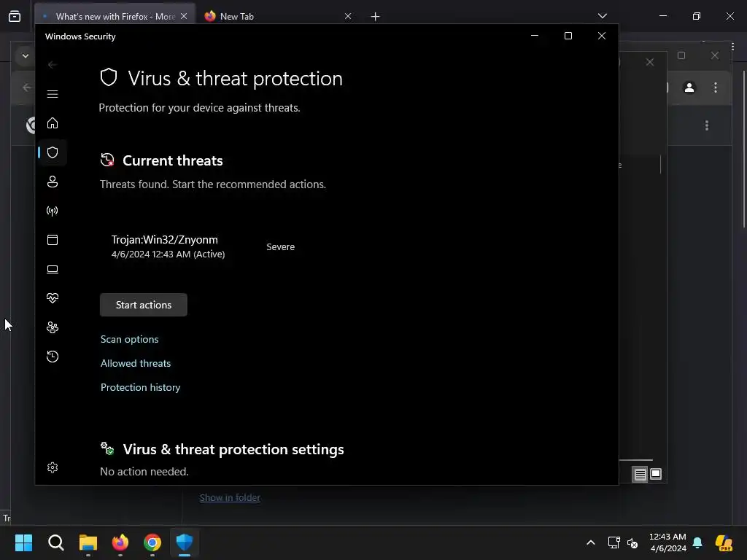Viewport: 747px width, 560px height.
Task: Open Scan options link
Action: click(130, 339)
